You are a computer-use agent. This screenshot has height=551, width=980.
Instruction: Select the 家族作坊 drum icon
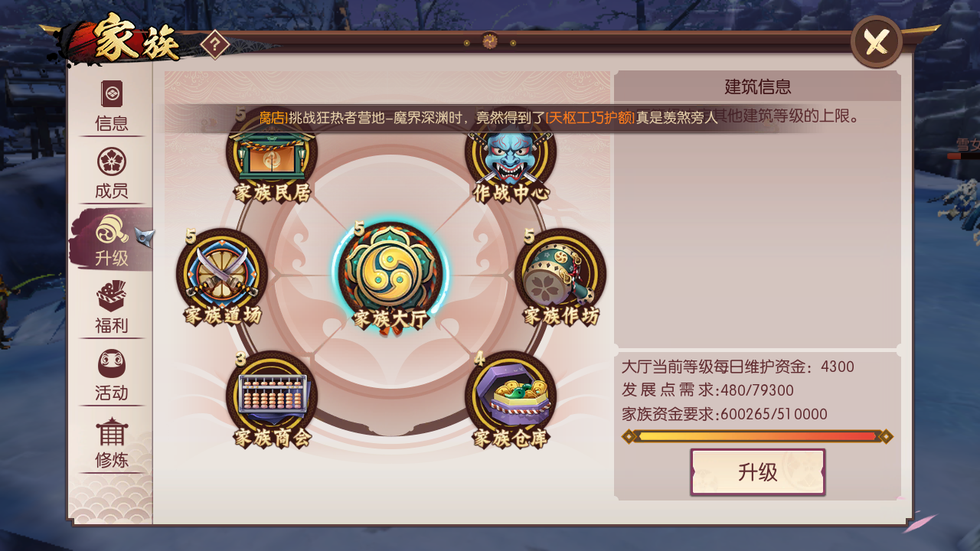[x=560, y=275]
